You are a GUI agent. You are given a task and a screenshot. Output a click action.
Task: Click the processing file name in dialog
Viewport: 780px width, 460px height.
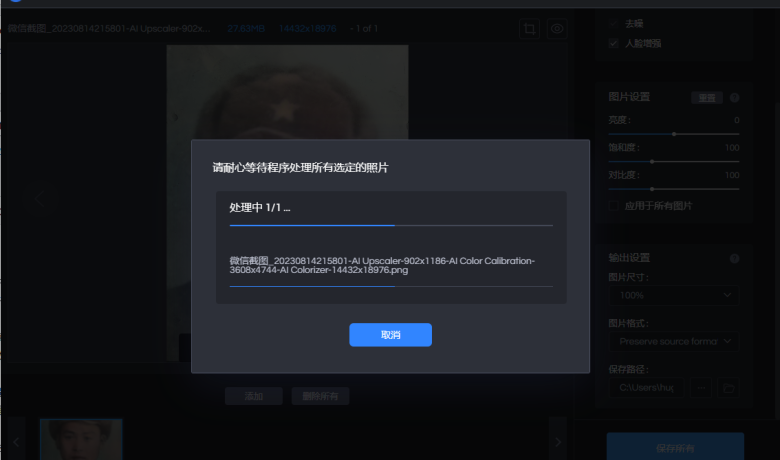(x=382, y=266)
